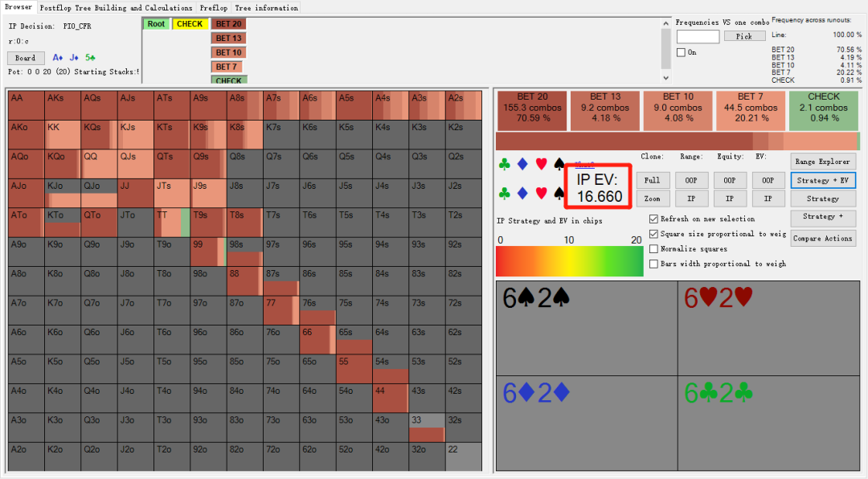Select the AKs hand cell
Viewport: 868px width, 479px height.
(63, 106)
